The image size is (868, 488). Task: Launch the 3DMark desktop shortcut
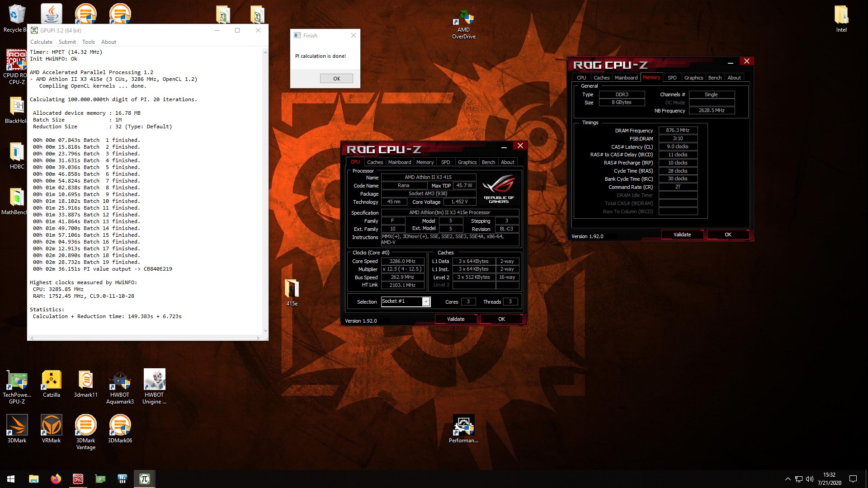pyautogui.click(x=17, y=429)
